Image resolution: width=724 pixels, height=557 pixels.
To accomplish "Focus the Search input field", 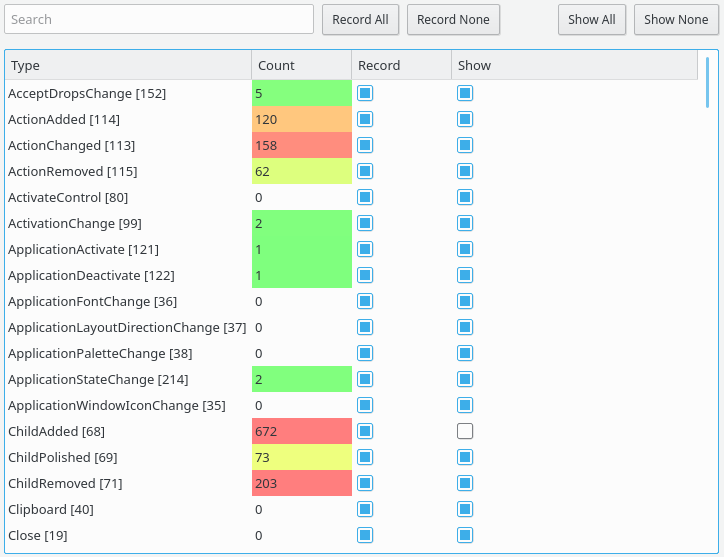I will point(159,19).
